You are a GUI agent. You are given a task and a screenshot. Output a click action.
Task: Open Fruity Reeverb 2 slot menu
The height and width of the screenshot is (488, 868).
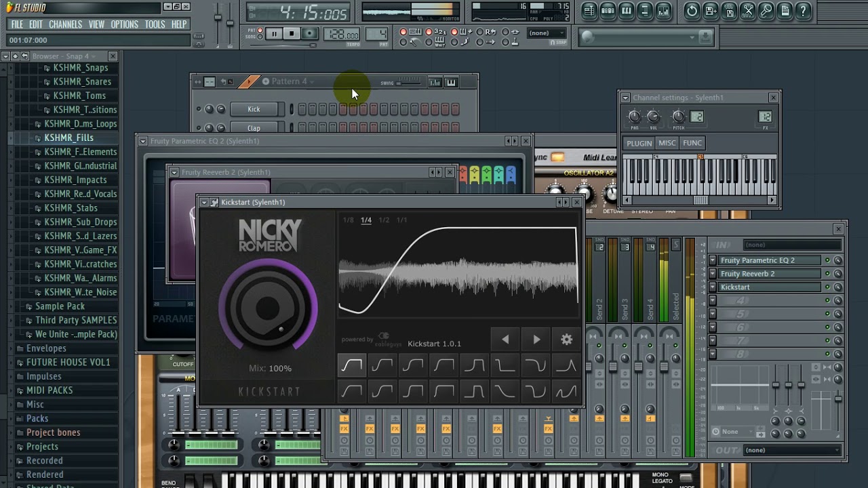713,274
